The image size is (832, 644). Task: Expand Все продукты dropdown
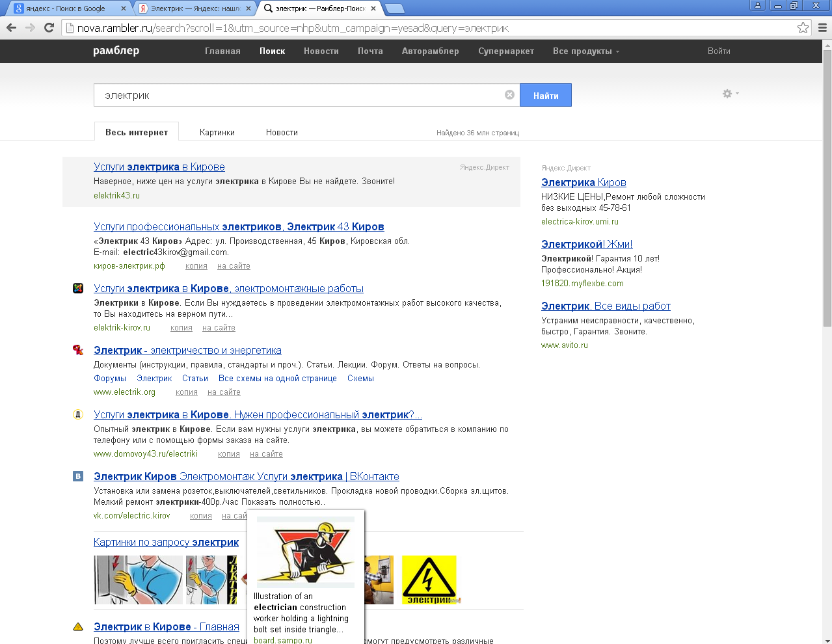point(586,51)
